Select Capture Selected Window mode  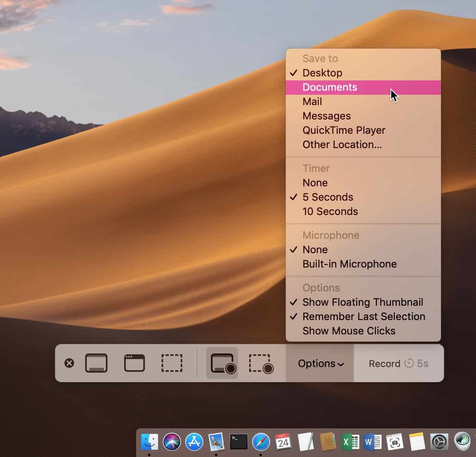(135, 363)
